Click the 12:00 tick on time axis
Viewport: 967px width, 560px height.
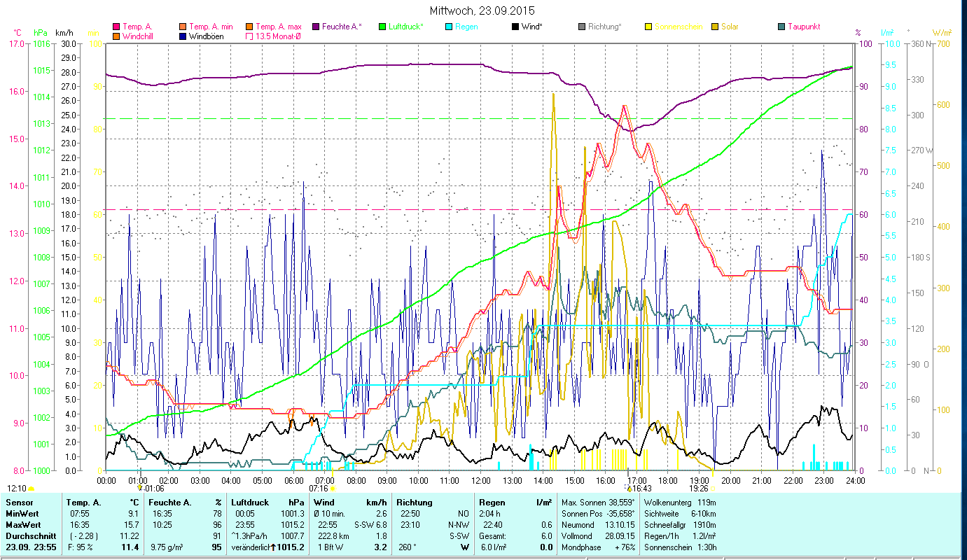click(481, 480)
